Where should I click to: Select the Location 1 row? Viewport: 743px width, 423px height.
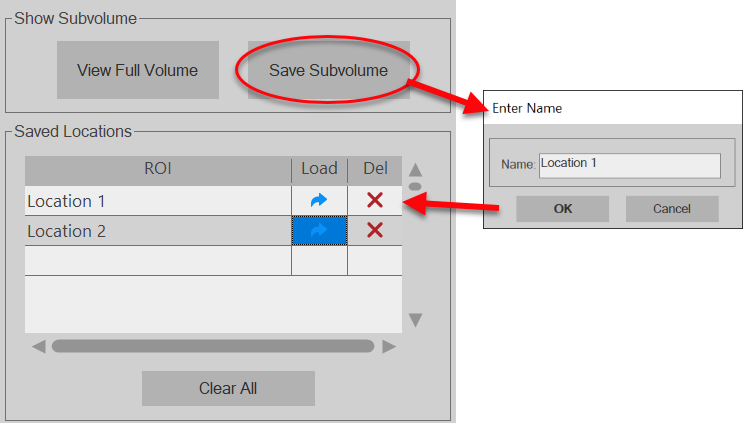157,201
